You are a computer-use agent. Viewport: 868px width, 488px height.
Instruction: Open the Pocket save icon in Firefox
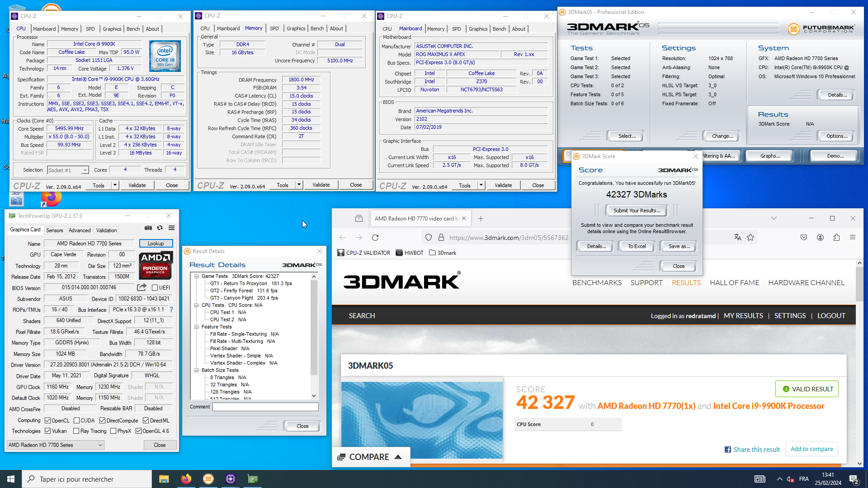[x=804, y=237]
